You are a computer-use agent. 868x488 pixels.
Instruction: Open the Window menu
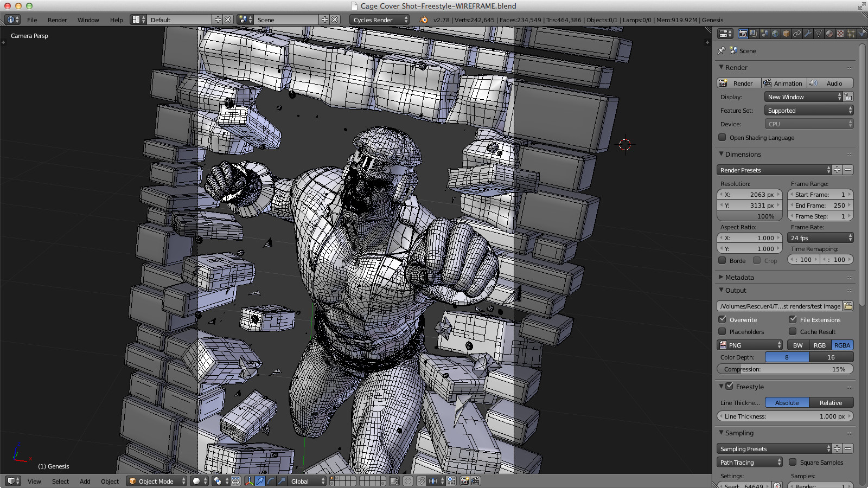(88, 20)
